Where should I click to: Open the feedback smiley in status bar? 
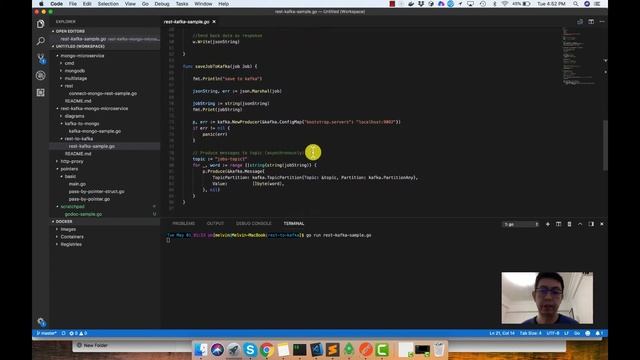click(x=588, y=333)
